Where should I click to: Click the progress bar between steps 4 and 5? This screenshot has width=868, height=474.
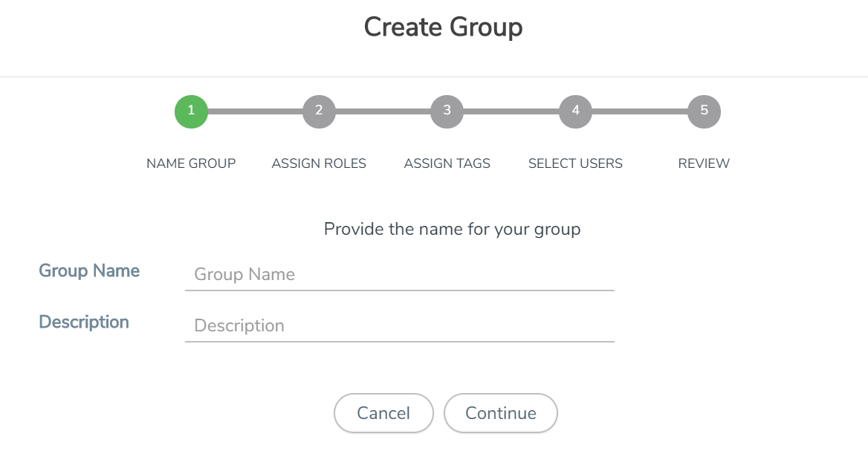pos(639,111)
